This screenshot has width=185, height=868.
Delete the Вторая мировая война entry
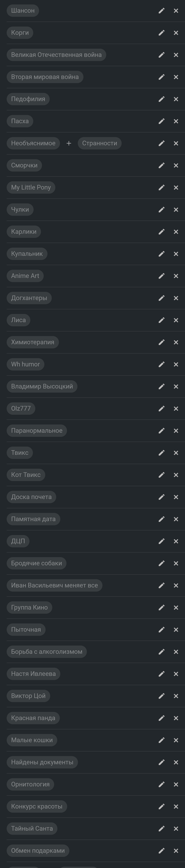(x=176, y=77)
